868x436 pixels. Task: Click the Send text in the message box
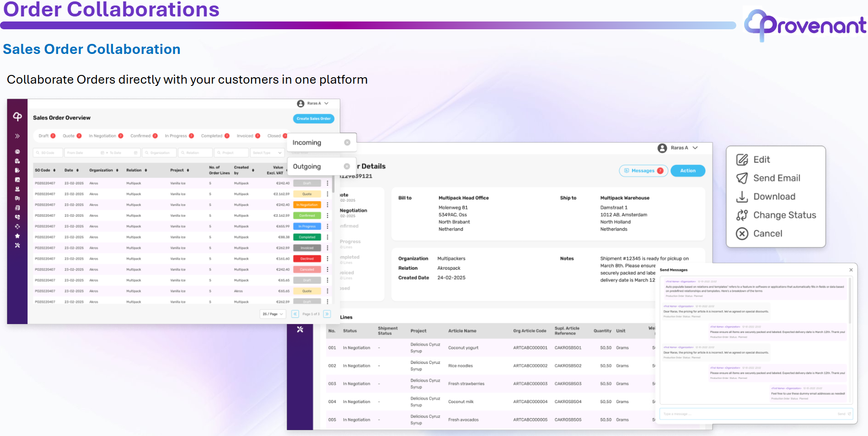pos(841,414)
